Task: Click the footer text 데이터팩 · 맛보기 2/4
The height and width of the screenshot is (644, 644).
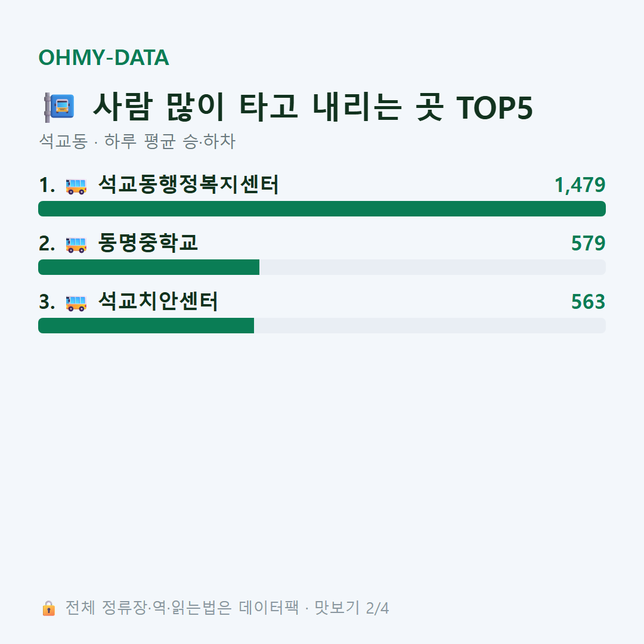Action: 314,608
